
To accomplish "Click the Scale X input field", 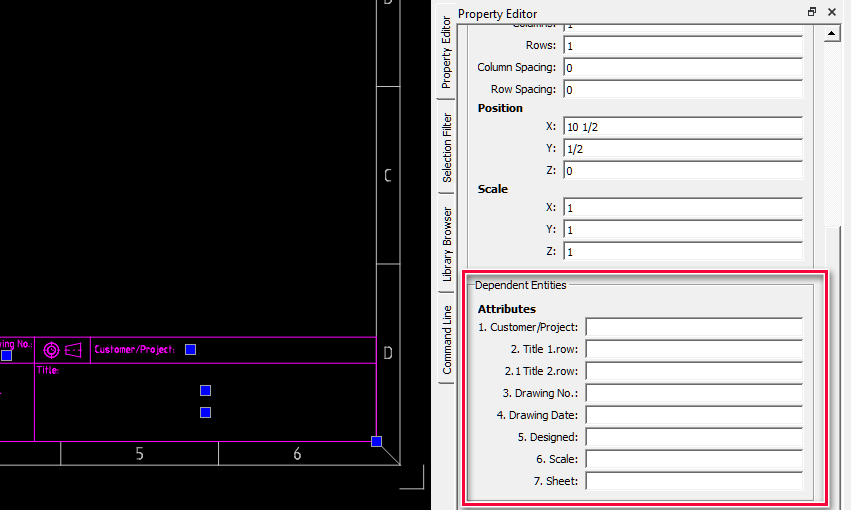I will tap(683, 208).
